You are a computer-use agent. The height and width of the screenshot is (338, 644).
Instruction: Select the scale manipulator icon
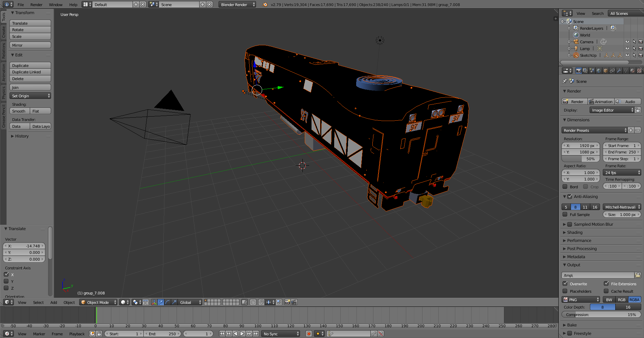(x=174, y=302)
